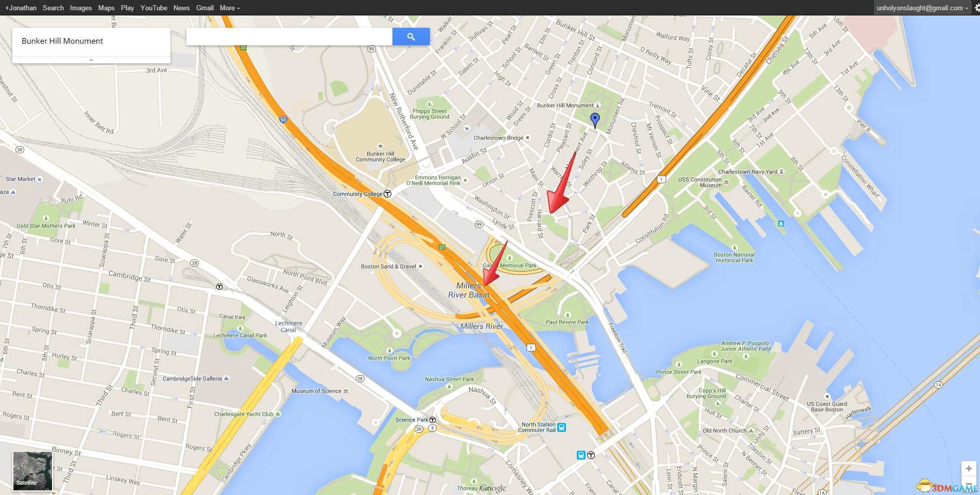
Task: Click the blue Bunker Hill Monument pin
Action: (595, 120)
